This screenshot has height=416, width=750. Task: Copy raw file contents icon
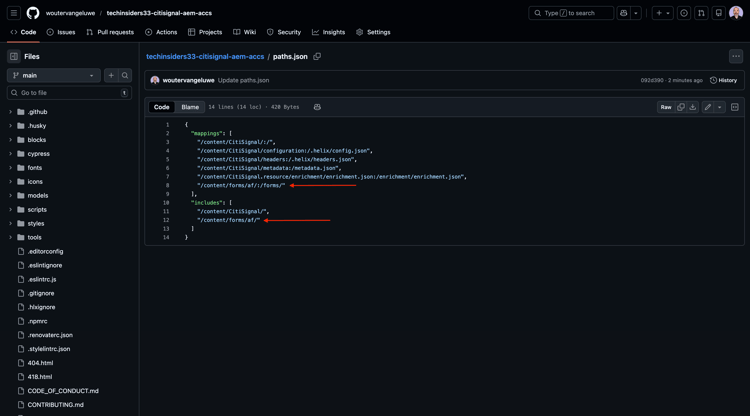pos(681,107)
